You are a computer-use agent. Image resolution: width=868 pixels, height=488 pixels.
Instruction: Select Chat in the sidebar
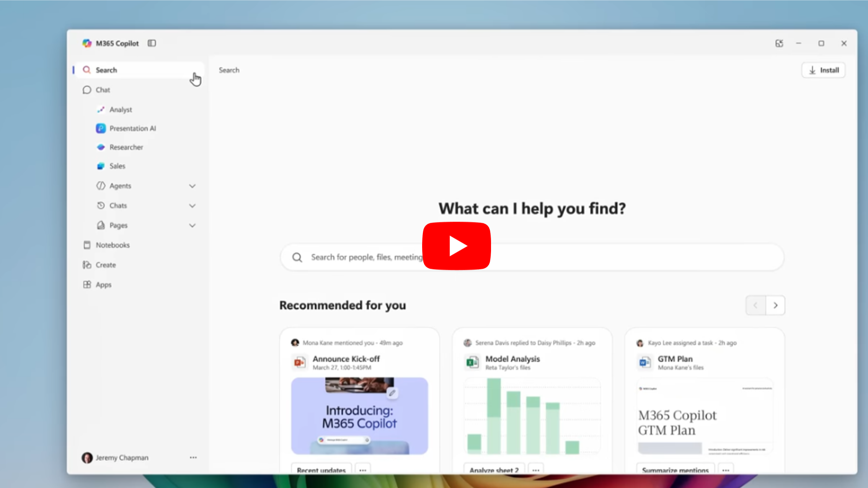tap(103, 90)
